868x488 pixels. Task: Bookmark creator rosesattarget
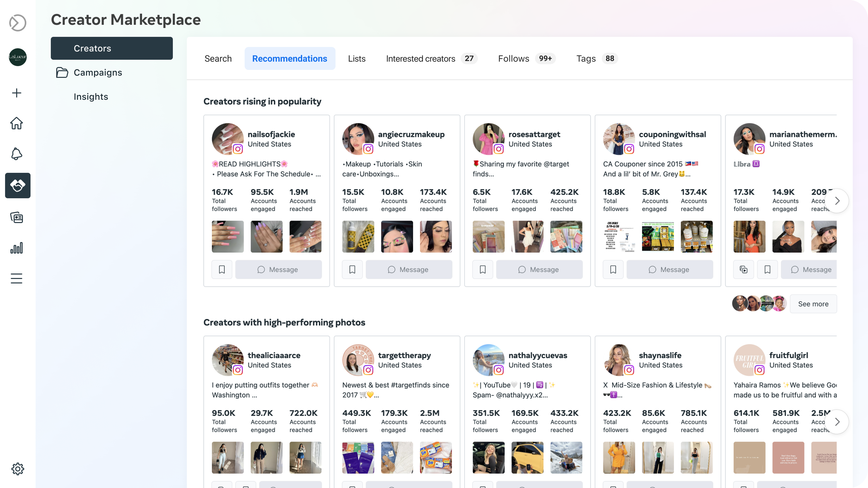tap(483, 269)
